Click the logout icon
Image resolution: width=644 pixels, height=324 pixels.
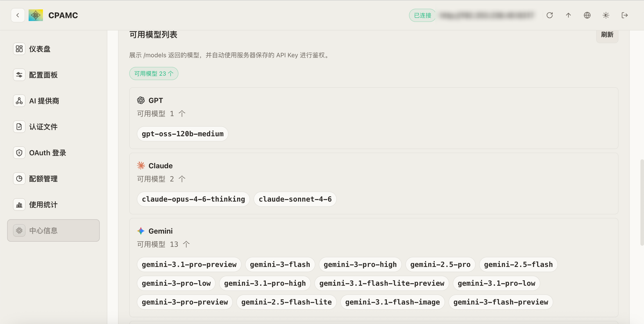(x=625, y=15)
